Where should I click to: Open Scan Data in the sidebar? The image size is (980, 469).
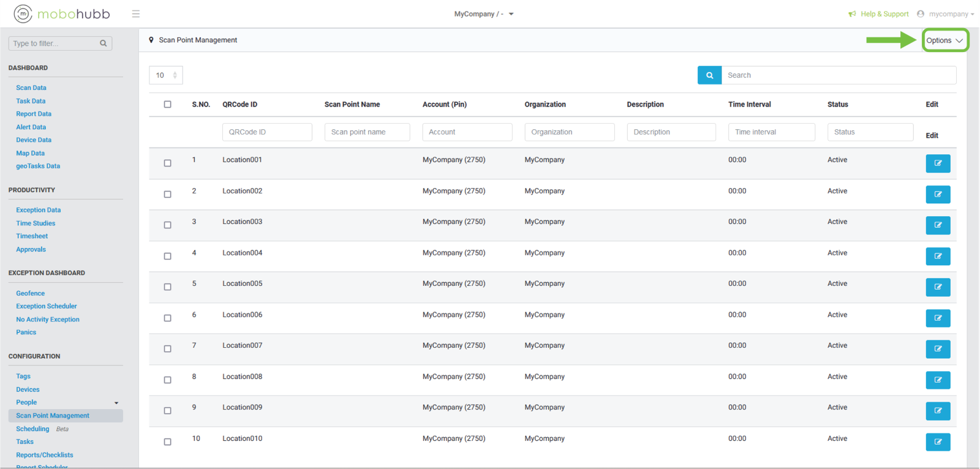click(31, 88)
